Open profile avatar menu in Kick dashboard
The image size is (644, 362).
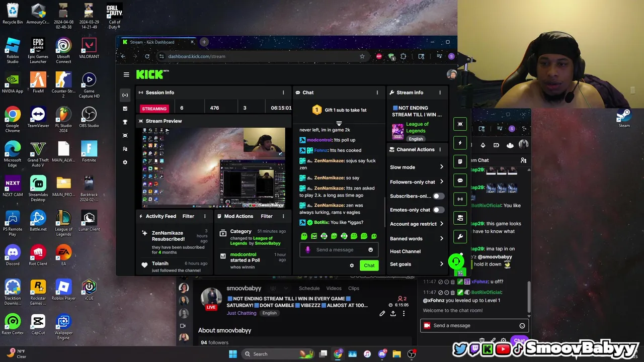(x=452, y=75)
